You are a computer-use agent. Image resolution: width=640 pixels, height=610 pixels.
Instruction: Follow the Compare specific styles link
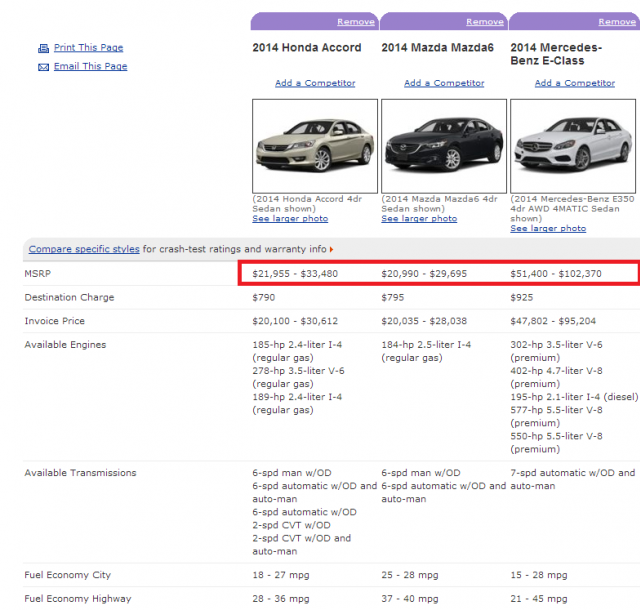tap(84, 249)
